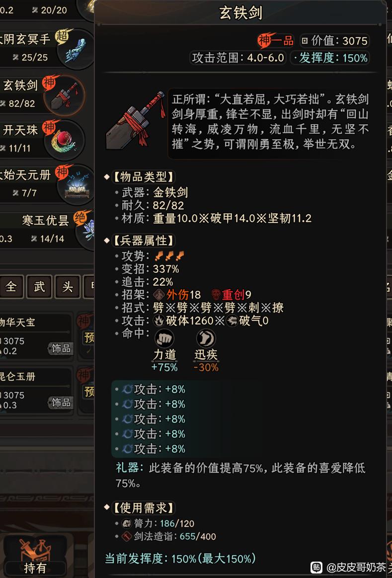Image resolution: width=392 pixels, height=578 pixels.
Task: Click the 外伤 parry icon
Action: point(159,295)
